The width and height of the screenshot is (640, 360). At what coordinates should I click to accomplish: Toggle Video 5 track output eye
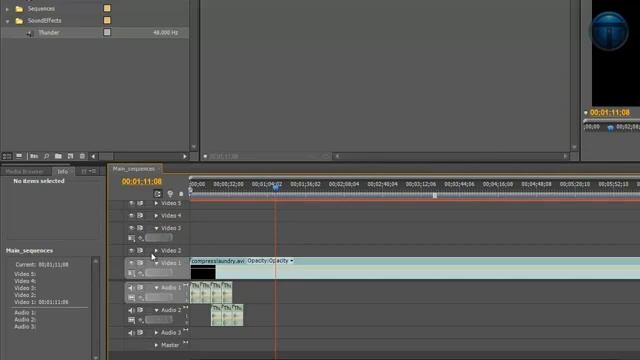coord(131,203)
